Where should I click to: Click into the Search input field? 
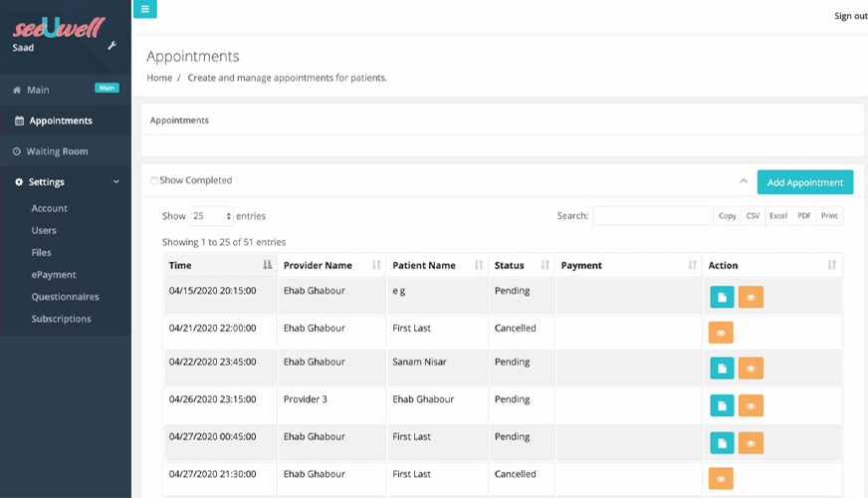tap(651, 216)
